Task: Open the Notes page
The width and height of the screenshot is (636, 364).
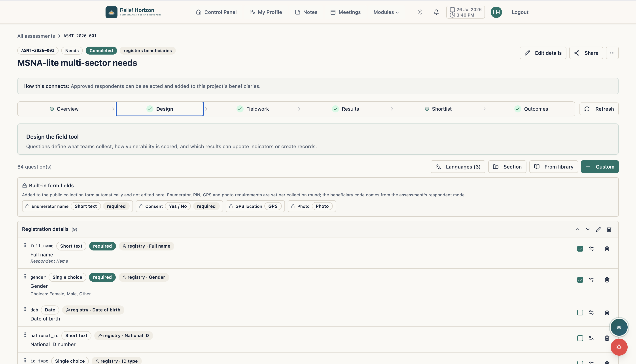Action: (306, 12)
